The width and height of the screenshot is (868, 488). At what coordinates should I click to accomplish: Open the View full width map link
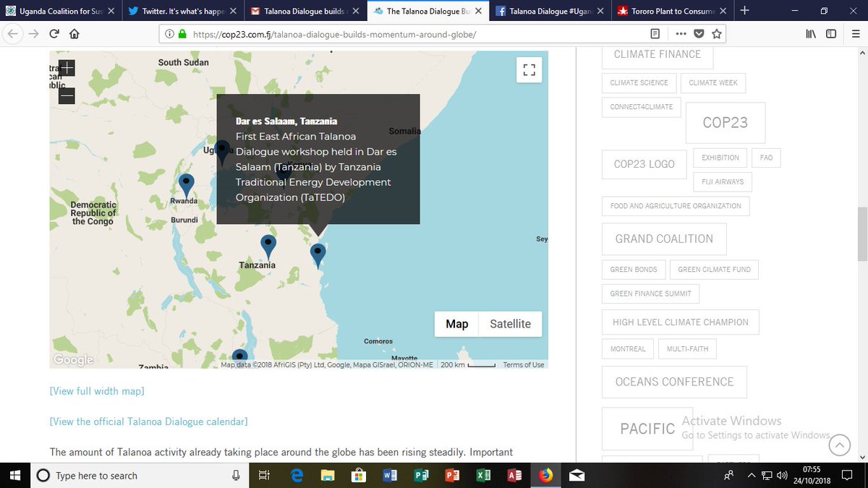[x=97, y=391]
